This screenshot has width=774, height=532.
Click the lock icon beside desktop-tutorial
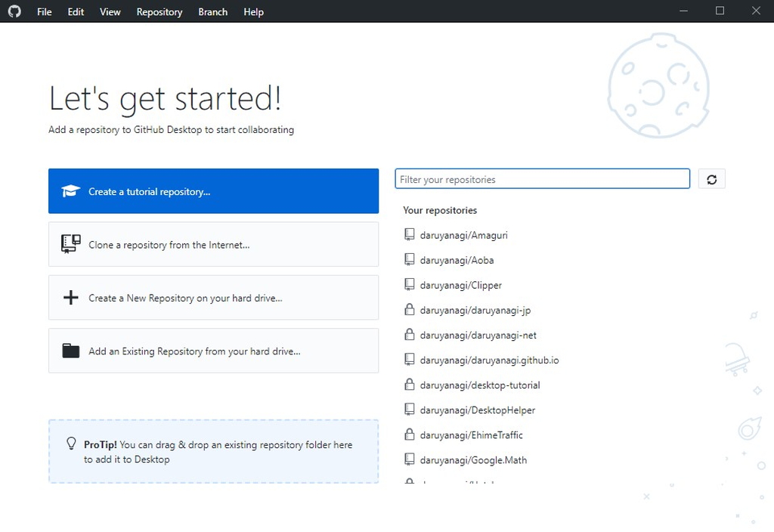(x=408, y=385)
